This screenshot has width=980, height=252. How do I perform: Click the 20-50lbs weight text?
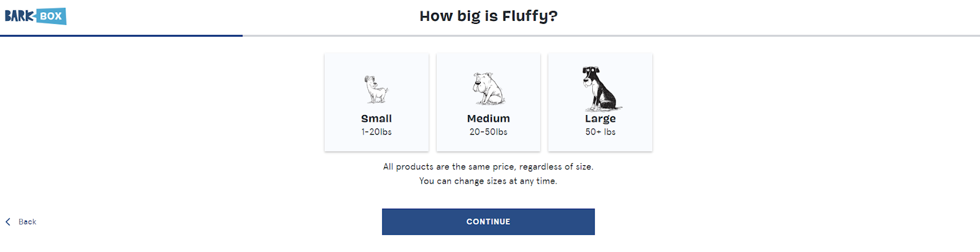pyautogui.click(x=488, y=132)
